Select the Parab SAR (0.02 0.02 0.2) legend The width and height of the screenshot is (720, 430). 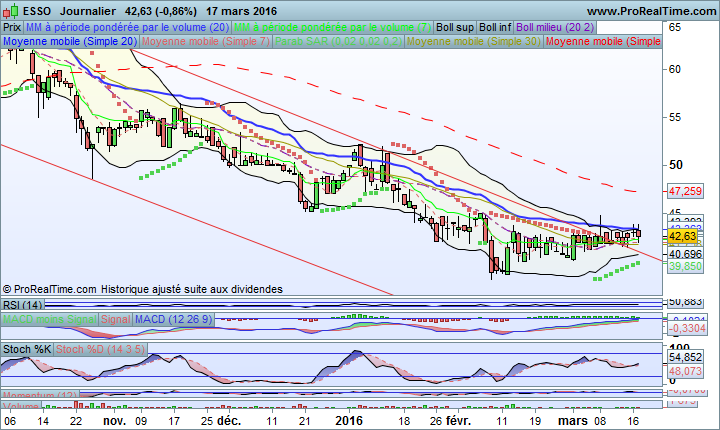point(338,41)
